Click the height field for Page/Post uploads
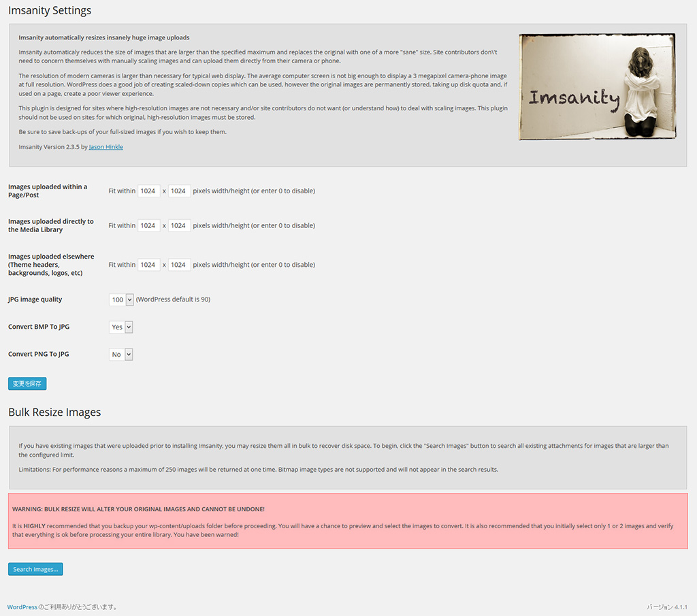 179,191
